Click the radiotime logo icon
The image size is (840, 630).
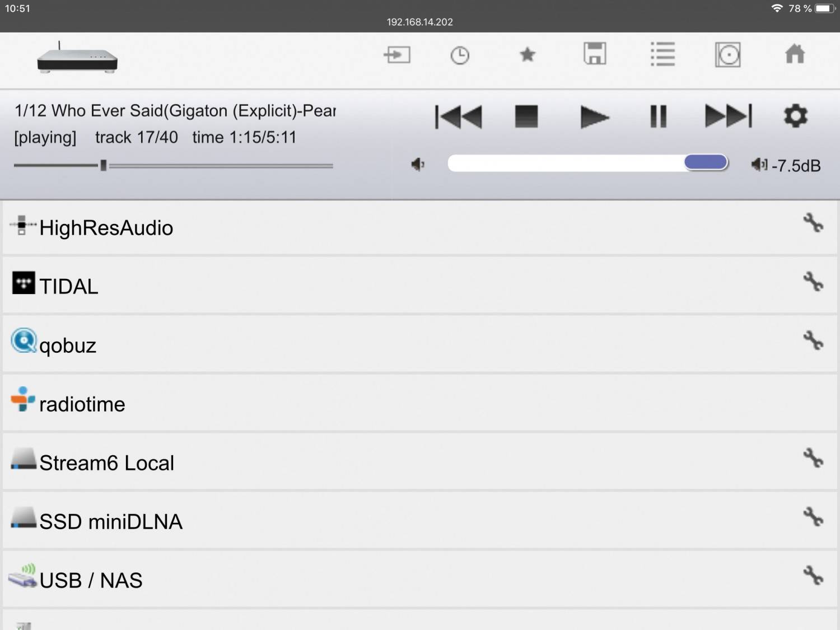click(x=23, y=399)
